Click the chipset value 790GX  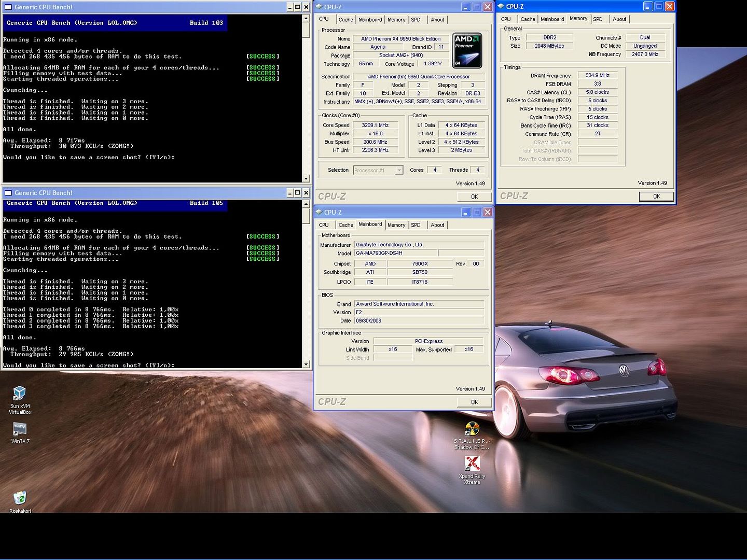click(x=420, y=264)
